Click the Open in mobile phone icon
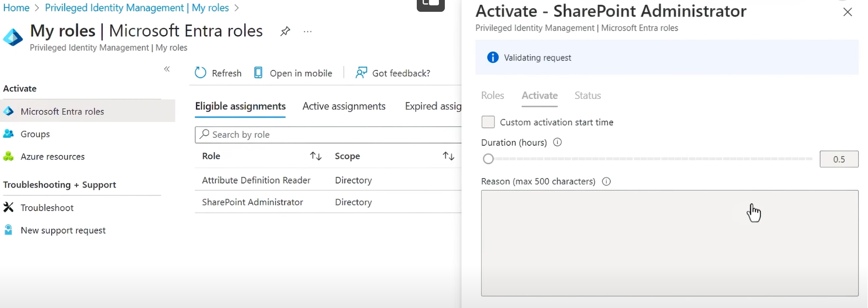Image resolution: width=868 pixels, height=308 pixels. pyautogui.click(x=258, y=73)
